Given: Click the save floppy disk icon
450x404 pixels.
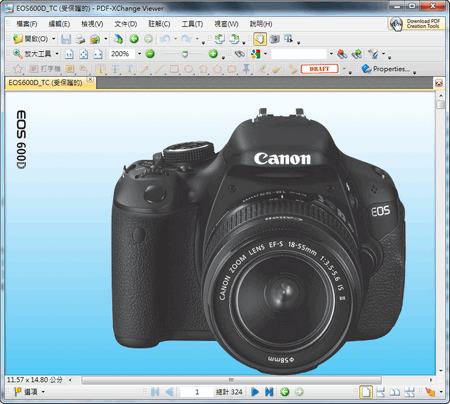Looking at the screenshot, I should click(66, 39).
